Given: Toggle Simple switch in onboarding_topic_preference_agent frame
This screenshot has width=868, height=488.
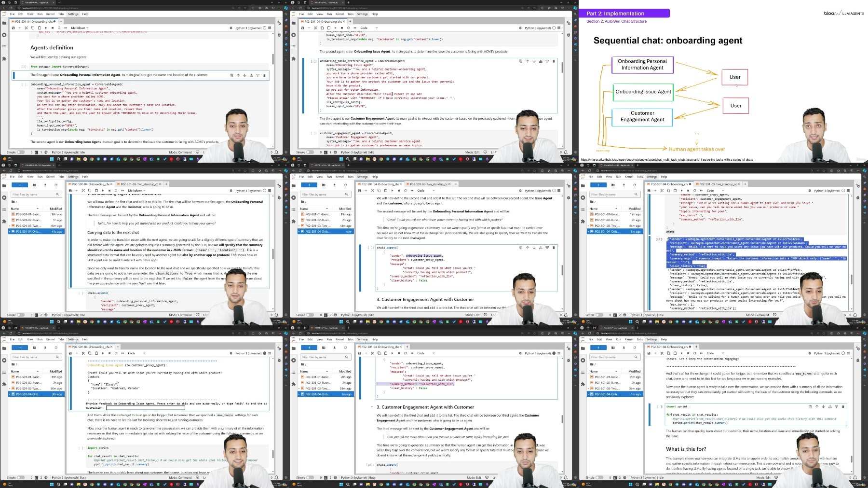Looking at the screenshot, I should (x=310, y=152).
